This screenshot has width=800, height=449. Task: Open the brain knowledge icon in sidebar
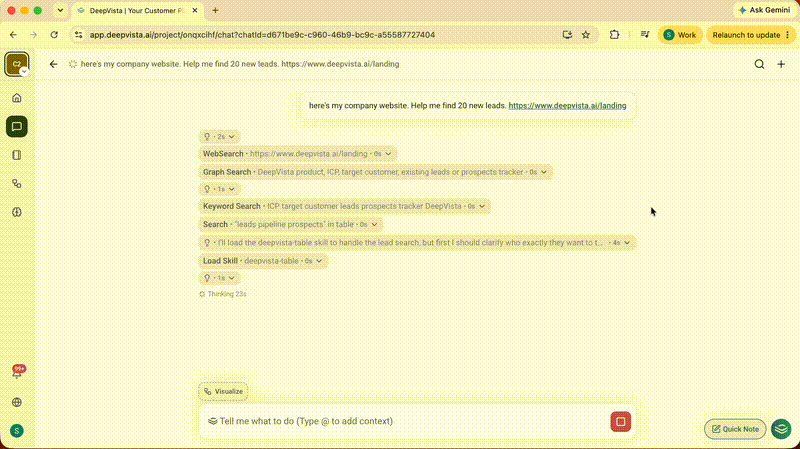[x=17, y=212]
